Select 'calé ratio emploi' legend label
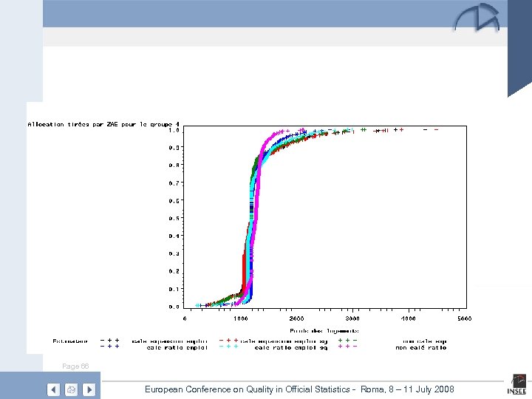Image resolution: width=532 pixels, height=399 pixels. pyautogui.click(x=176, y=347)
